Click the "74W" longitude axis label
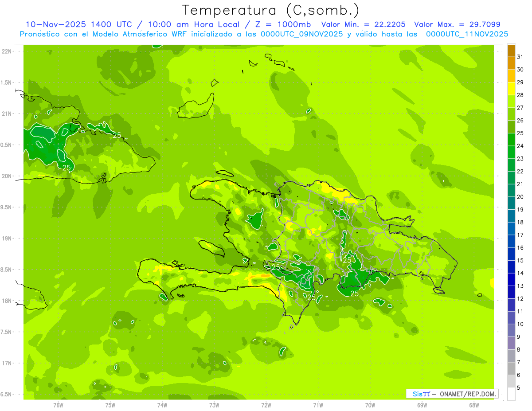This screenshot has height=411, width=532. (x=162, y=405)
